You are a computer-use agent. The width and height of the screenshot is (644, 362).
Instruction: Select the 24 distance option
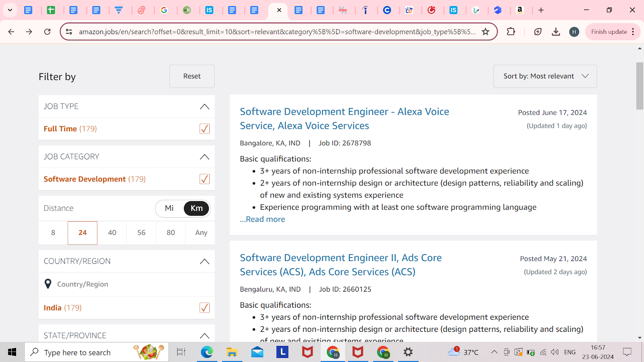pos(83,233)
